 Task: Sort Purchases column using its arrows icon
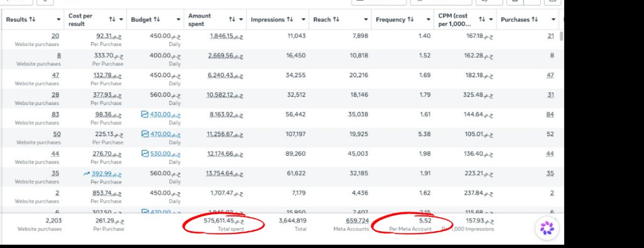pos(535,19)
